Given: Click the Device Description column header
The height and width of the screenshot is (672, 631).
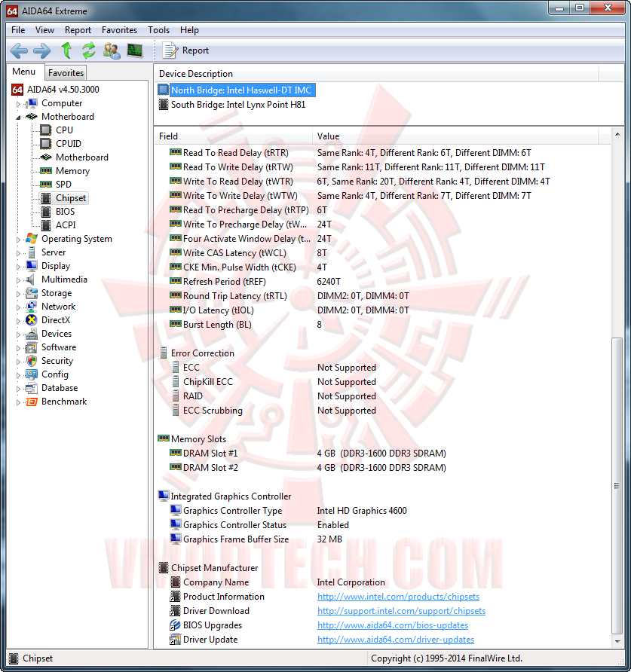Looking at the screenshot, I should 377,74.
